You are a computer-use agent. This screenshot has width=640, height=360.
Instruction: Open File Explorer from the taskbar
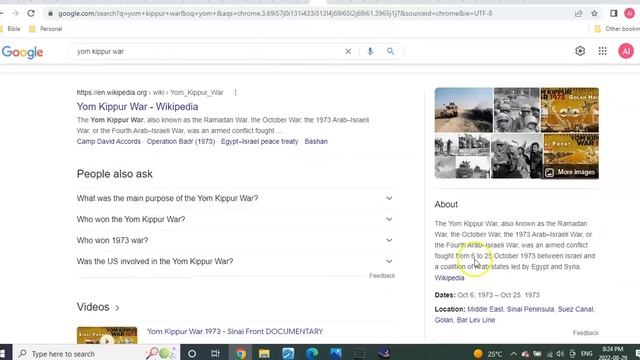click(264, 353)
